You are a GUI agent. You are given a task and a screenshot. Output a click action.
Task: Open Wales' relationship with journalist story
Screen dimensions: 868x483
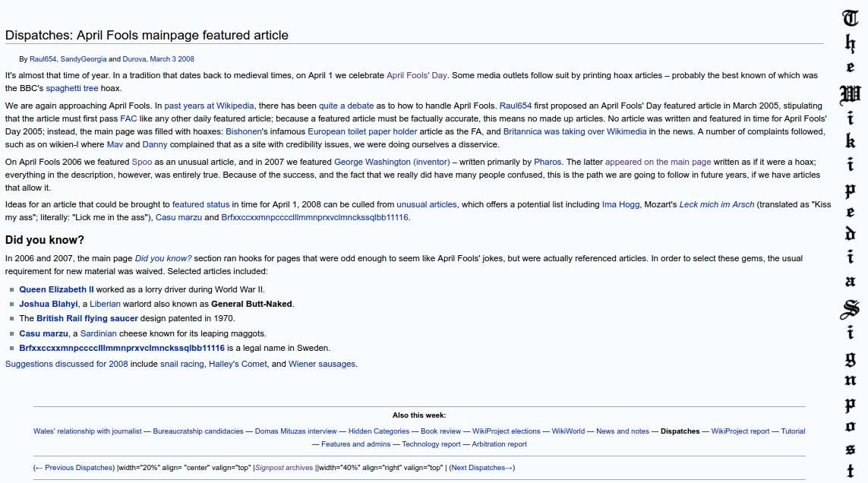(x=87, y=431)
